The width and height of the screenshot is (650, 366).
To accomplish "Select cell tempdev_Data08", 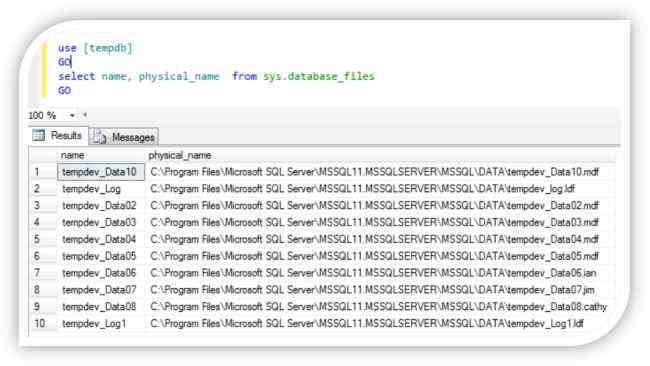I will click(x=101, y=307).
